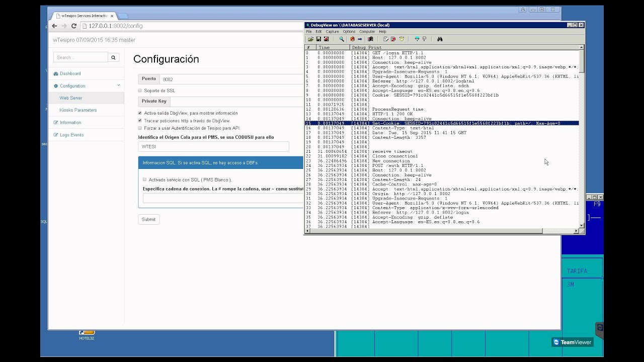Click the blue arrow pass-through icon
Viewport: 644px width, 362px height.
click(360, 39)
